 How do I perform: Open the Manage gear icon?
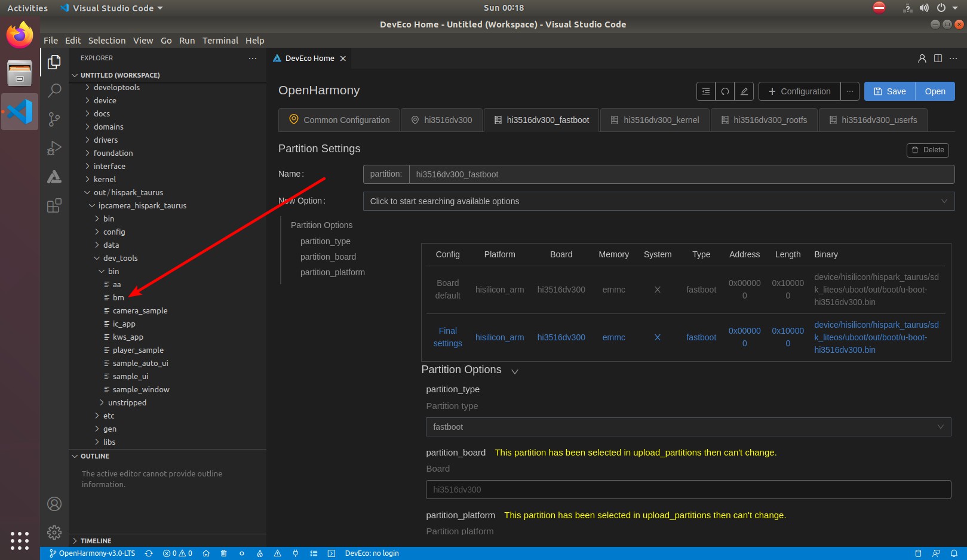pos(54,533)
